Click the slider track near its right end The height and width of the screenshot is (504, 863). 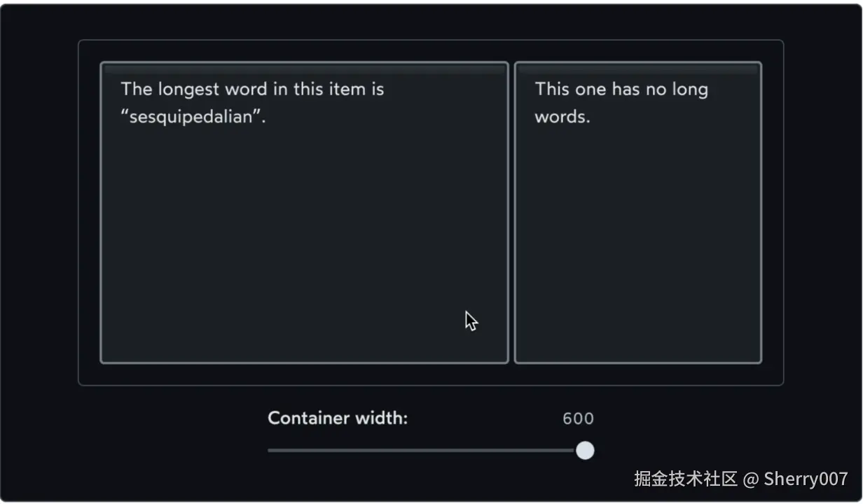(560, 451)
